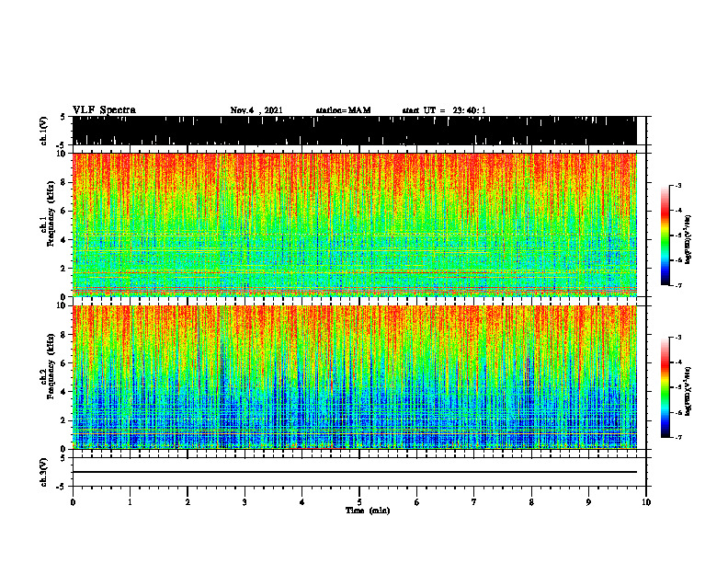Click the ch.2 spectrogram color scale bar
This screenshot has height=563, width=728.
(665, 387)
